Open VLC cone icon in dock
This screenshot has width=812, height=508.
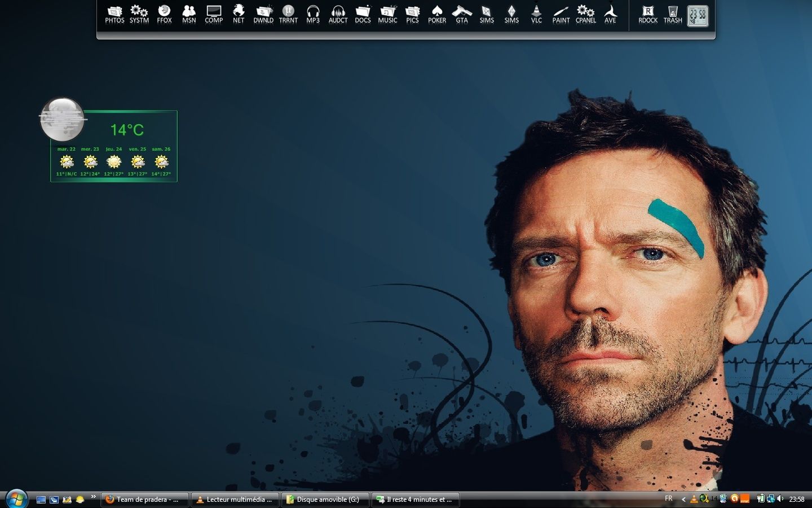pyautogui.click(x=536, y=14)
